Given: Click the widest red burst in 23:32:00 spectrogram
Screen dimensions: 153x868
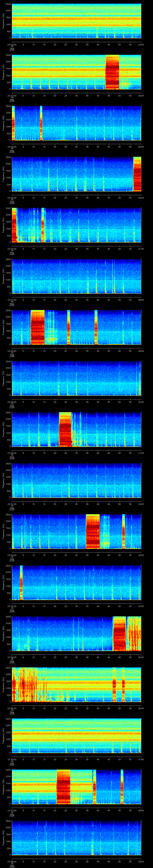Looking at the screenshot, I should point(93,532).
